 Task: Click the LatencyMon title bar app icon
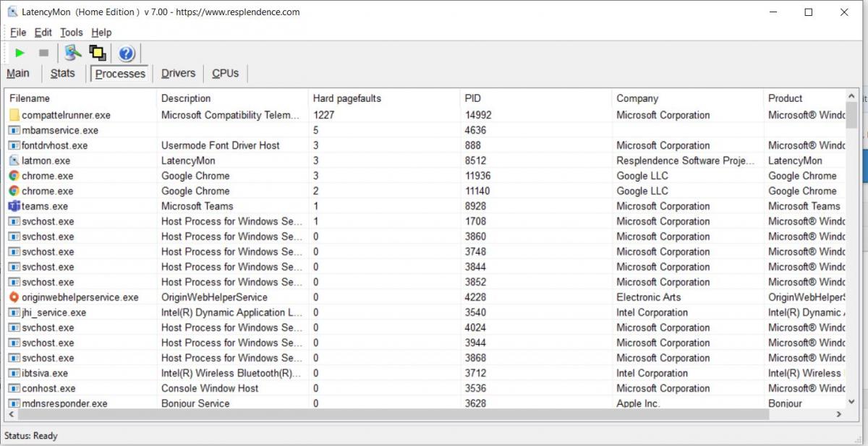[12, 12]
